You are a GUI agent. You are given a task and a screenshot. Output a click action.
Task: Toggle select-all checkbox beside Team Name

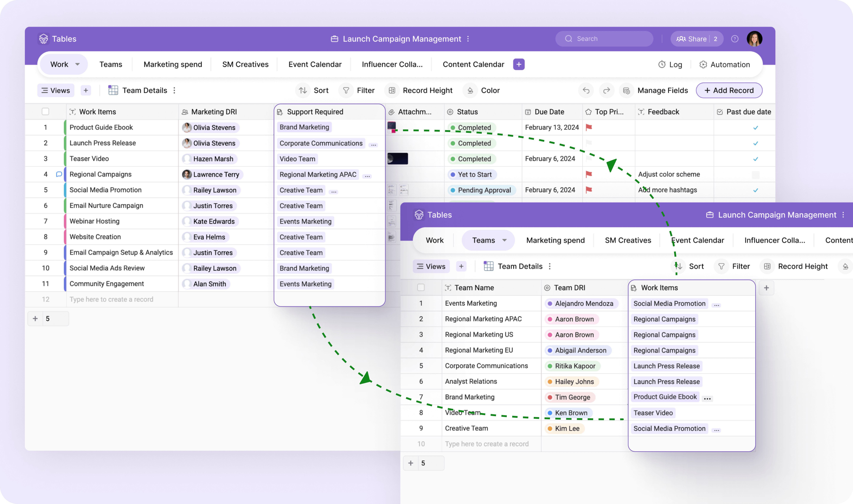coord(421,288)
